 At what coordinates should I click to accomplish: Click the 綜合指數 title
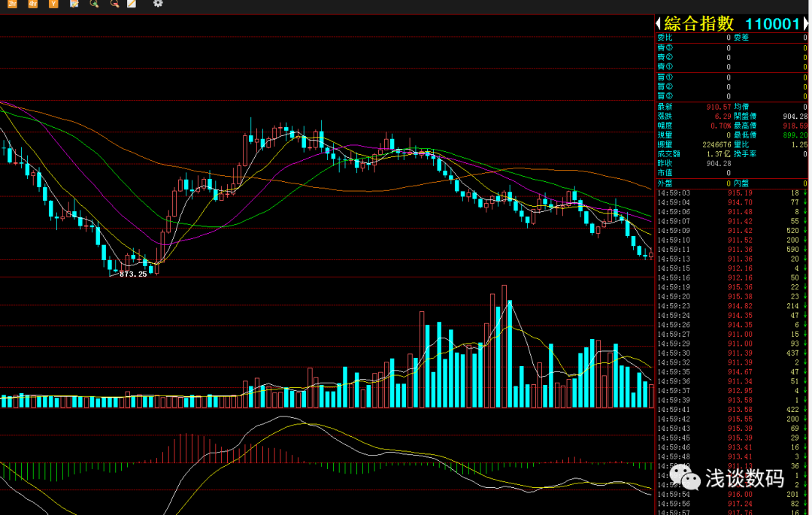[x=699, y=23]
